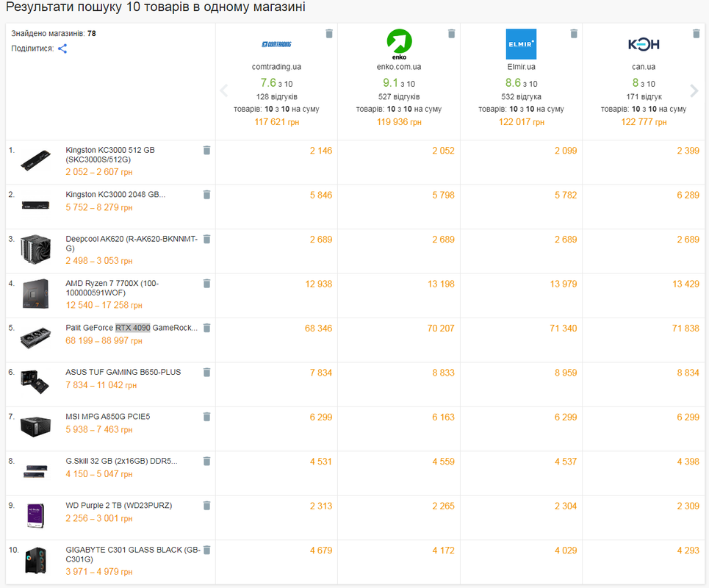709x588 pixels.
Task: Click Elmir price 13 979 for Ryzen 7700X
Action: pos(564,284)
